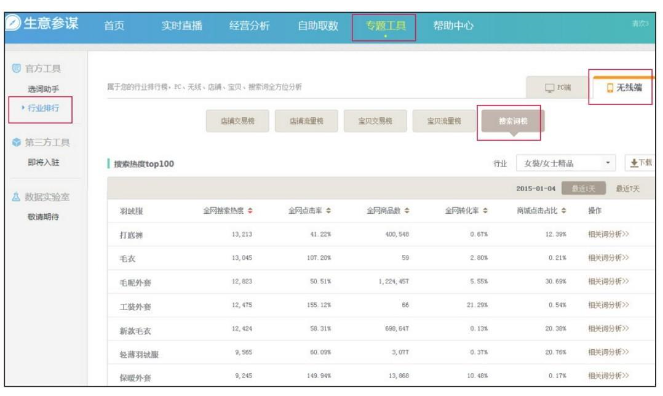Sort by 全网点击率 column arrows
Viewport: 663px width, 396px height.
pos(329,210)
